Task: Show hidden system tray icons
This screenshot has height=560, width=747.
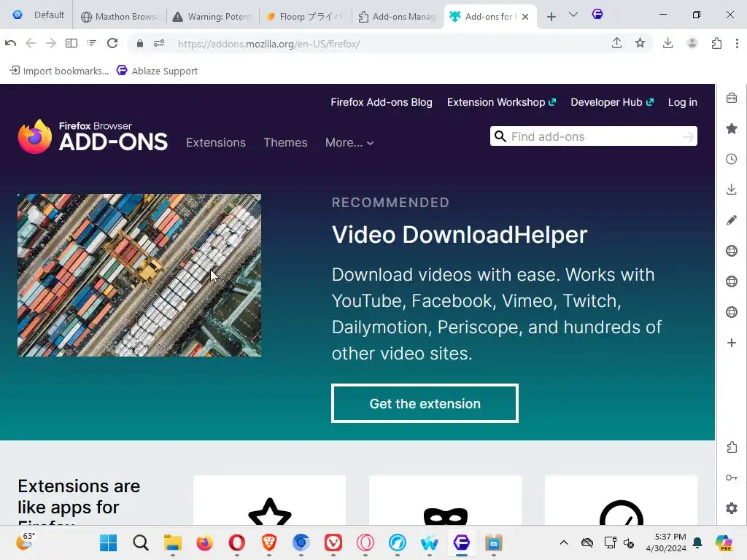Action: (x=564, y=542)
